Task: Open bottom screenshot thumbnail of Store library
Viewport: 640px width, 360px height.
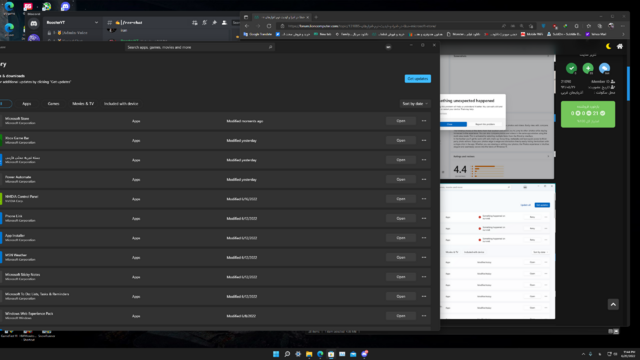Action: click(x=498, y=251)
